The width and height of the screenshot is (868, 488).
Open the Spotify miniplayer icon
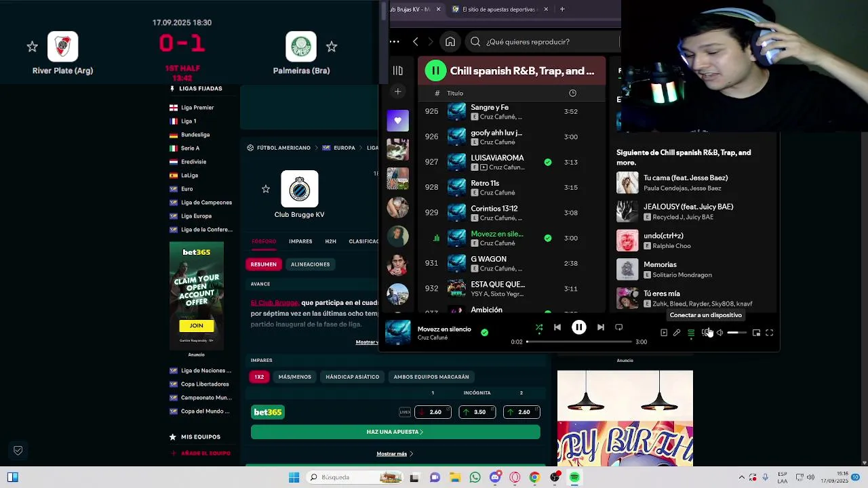[x=756, y=333]
